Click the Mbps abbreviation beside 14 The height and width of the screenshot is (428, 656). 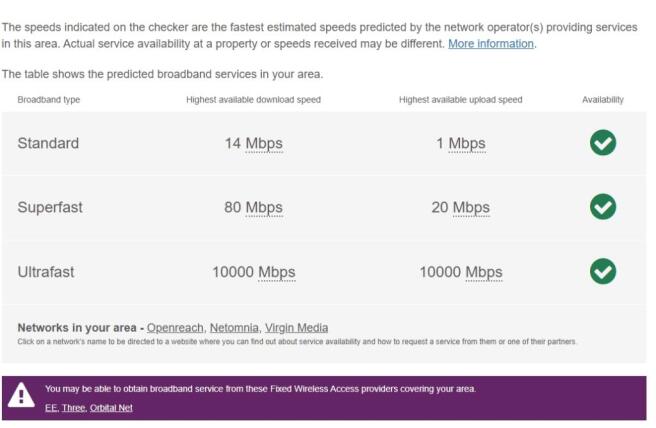coord(264,144)
